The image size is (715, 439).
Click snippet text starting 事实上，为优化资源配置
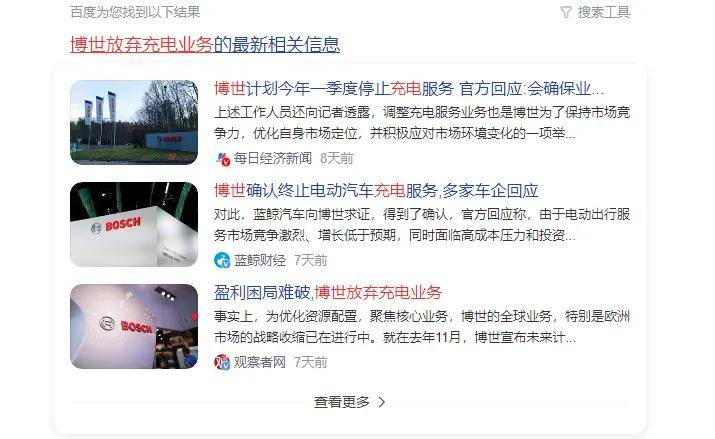pos(422,327)
